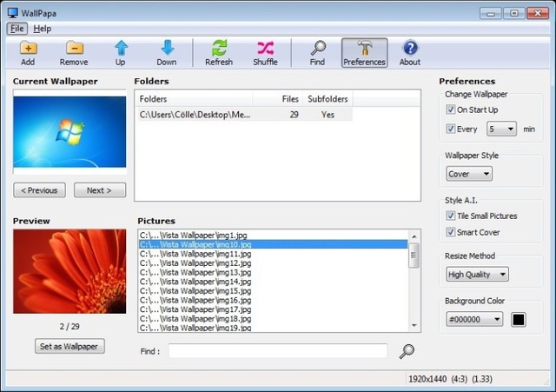Viewport: 556px width, 392px height.
Task: Open the Help menu
Action: (x=43, y=29)
